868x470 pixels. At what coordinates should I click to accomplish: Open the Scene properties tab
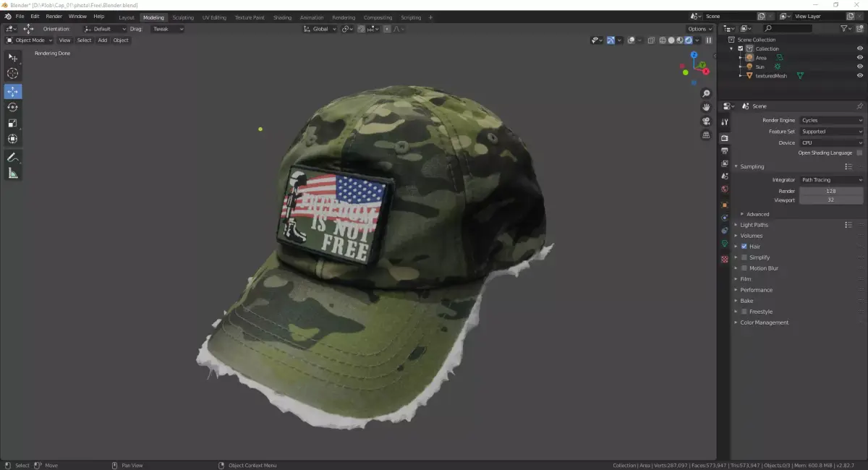click(724, 176)
